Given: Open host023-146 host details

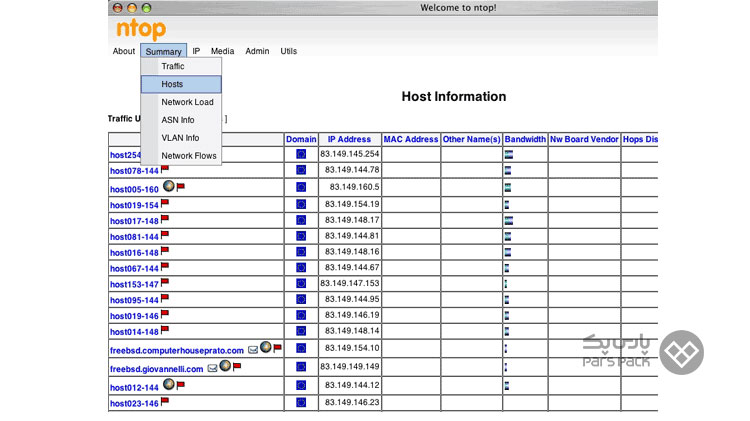Looking at the screenshot, I should click(x=134, y=403).
